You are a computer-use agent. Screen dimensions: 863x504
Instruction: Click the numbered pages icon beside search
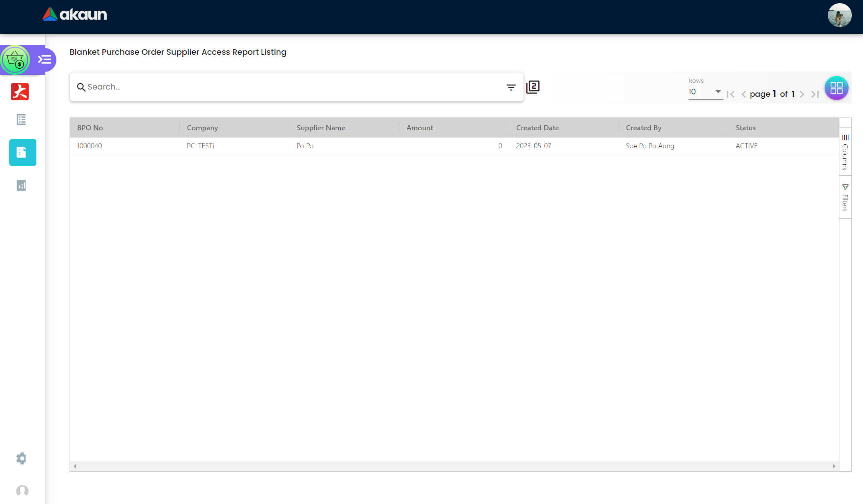[533, 87]
